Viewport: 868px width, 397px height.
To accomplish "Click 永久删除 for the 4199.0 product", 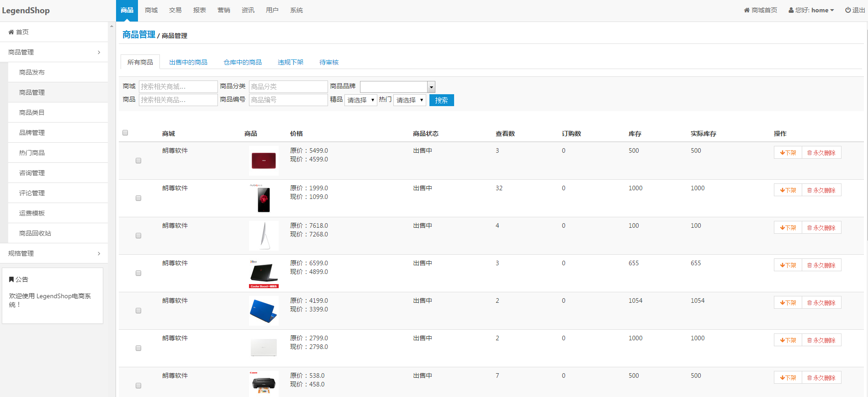I will tap(821, 303).
